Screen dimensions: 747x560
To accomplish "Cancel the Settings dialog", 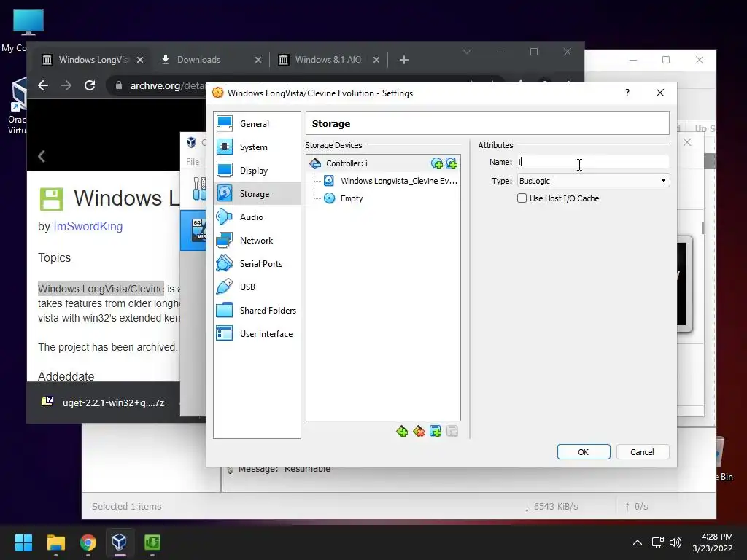I will [643, 452].
